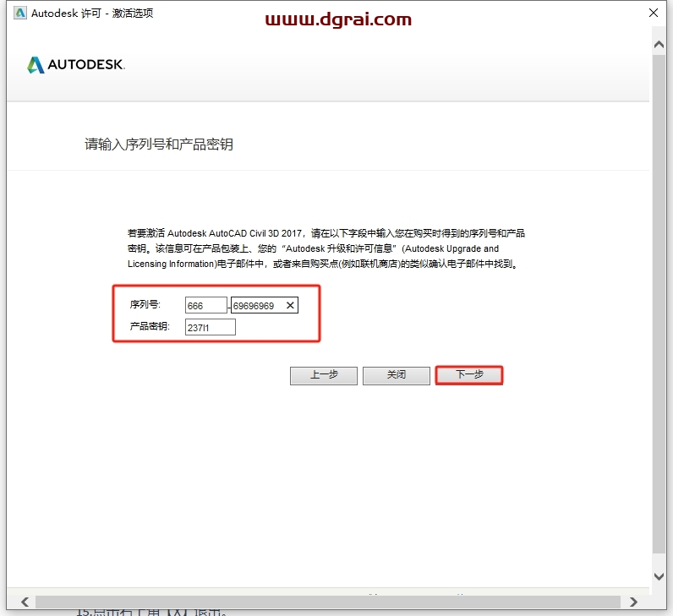Close the Autodesk license window
Image resolution: width=673 pixels, height=616 pixels.
(654, 13)
